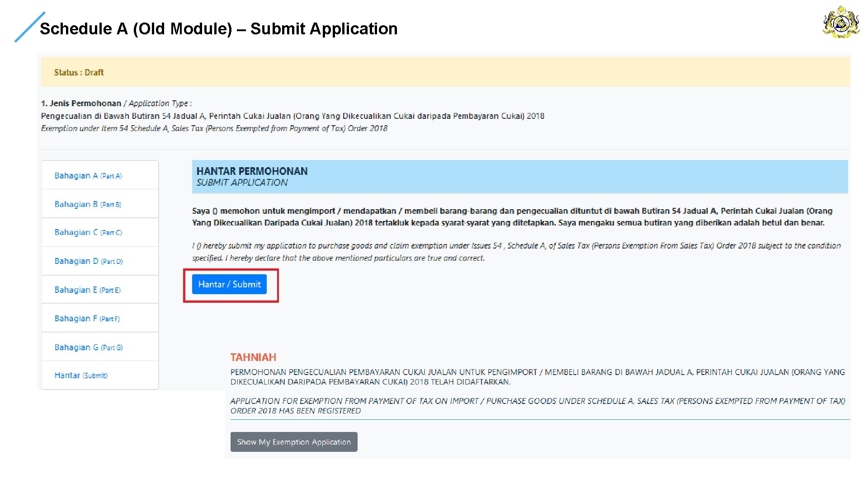
Task: Click Show My Exemption Application button
Action: (x=293, y=442)
